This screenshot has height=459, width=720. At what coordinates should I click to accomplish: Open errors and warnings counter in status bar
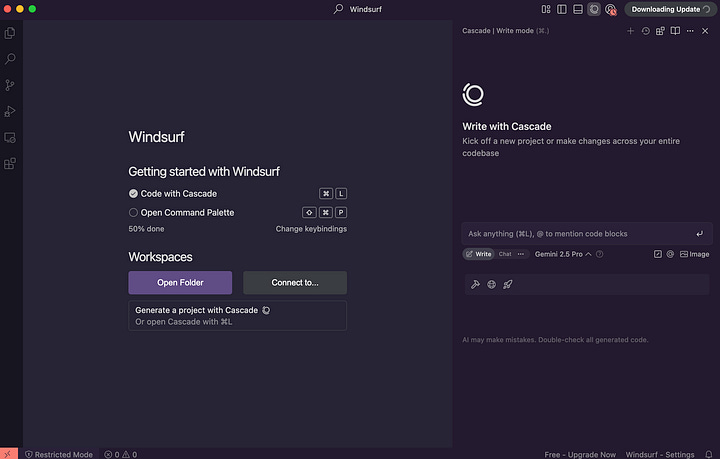point(120,454)
